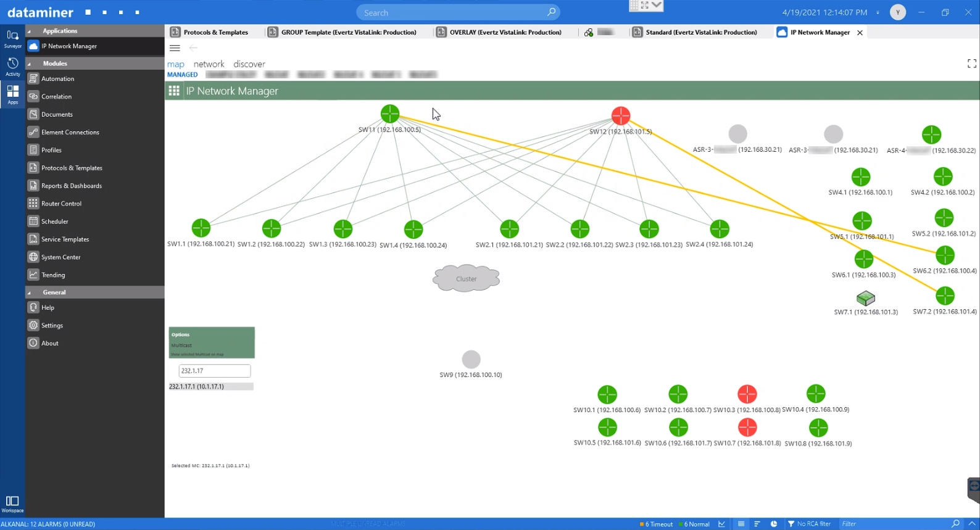Open the pie chart icon in status bar

[774, 524]
